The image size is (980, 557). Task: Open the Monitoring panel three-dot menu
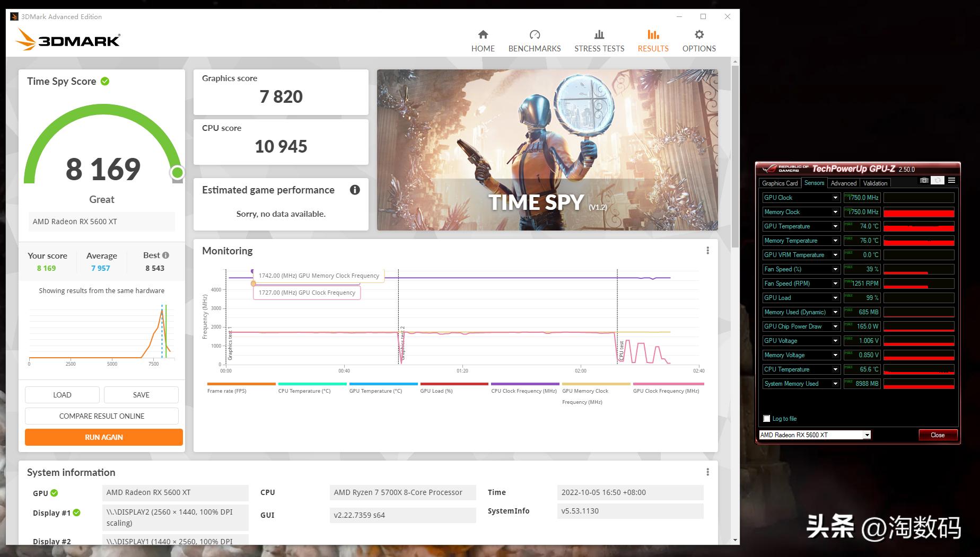707,251
